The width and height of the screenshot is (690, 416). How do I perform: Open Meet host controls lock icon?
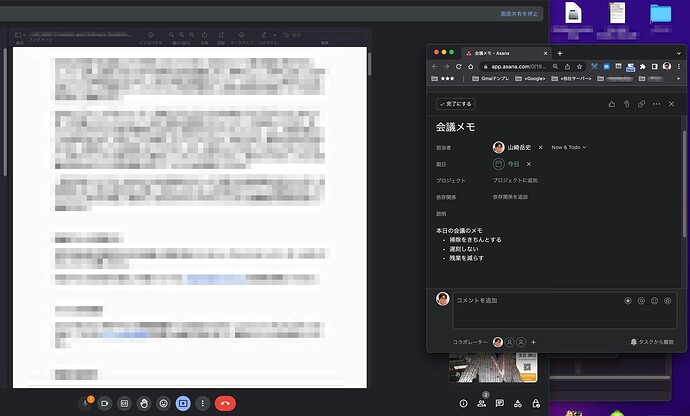(536, 403)
